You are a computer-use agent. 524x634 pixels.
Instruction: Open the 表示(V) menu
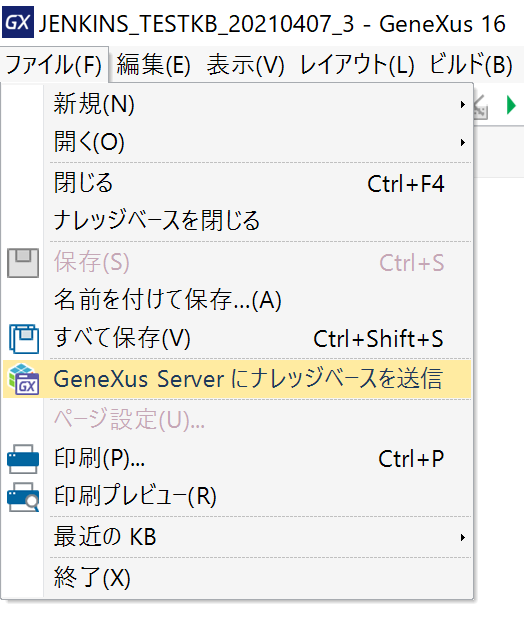point(246,65)
